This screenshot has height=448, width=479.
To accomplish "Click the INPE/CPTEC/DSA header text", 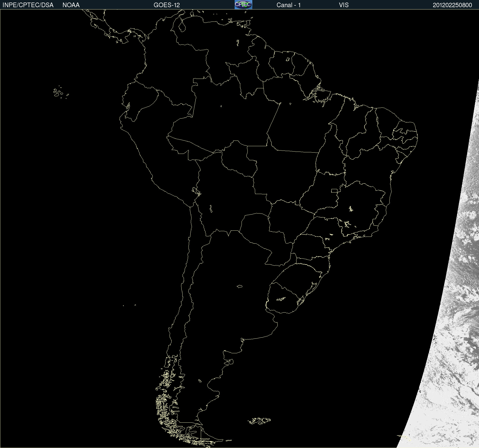I will tap(28, 5).
